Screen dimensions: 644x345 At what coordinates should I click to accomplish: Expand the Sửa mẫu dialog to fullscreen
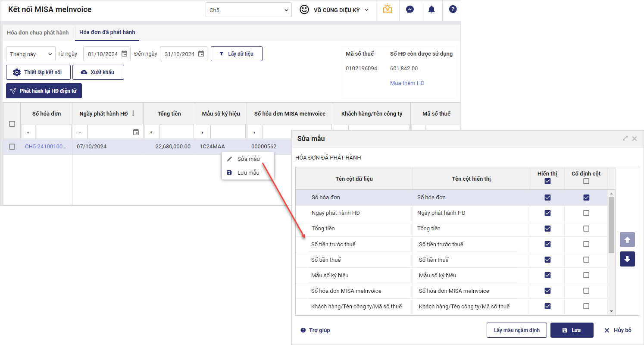625,138
